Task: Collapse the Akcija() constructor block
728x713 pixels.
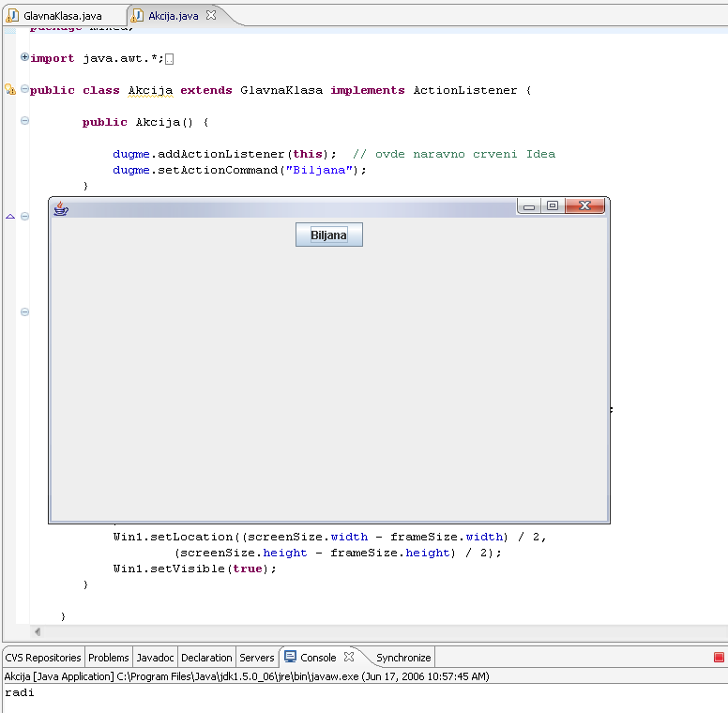Action: (24, 121)
